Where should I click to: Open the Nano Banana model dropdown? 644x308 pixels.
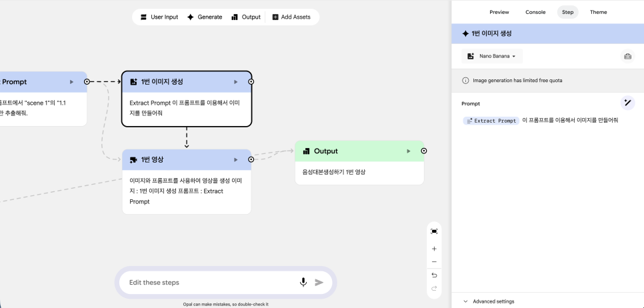click(x=491, y=56)
